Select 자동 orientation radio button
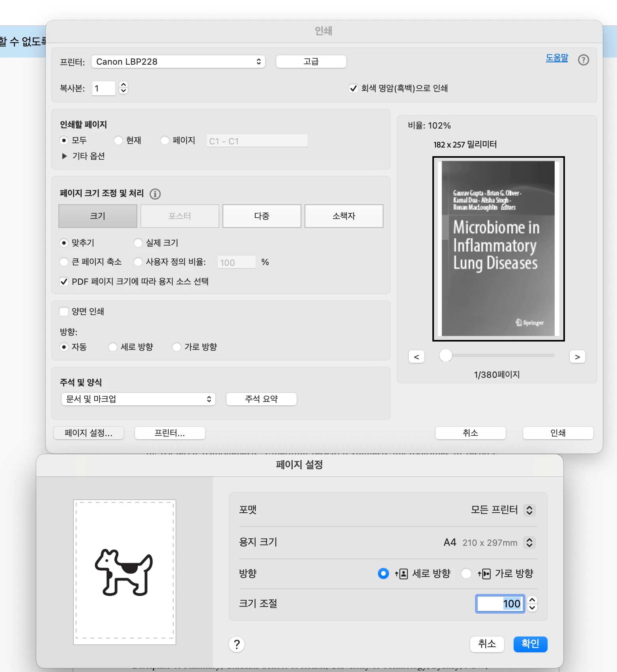The width and height of the screenshot is (617, 672). [64, 347]
